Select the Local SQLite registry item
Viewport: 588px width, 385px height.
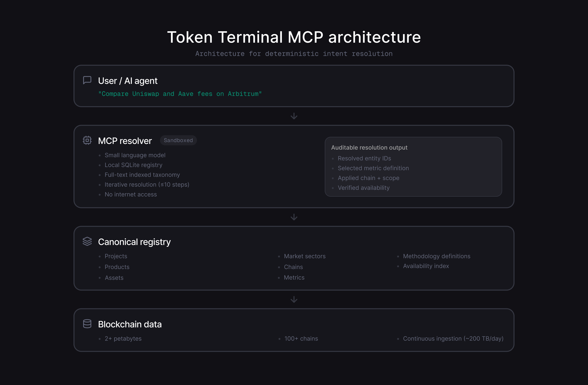point(133,165)
